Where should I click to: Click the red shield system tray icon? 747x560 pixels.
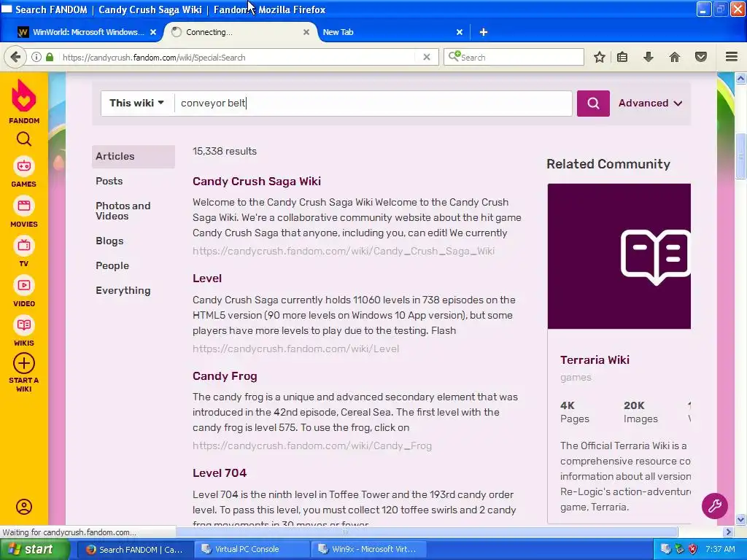[693, 549]
